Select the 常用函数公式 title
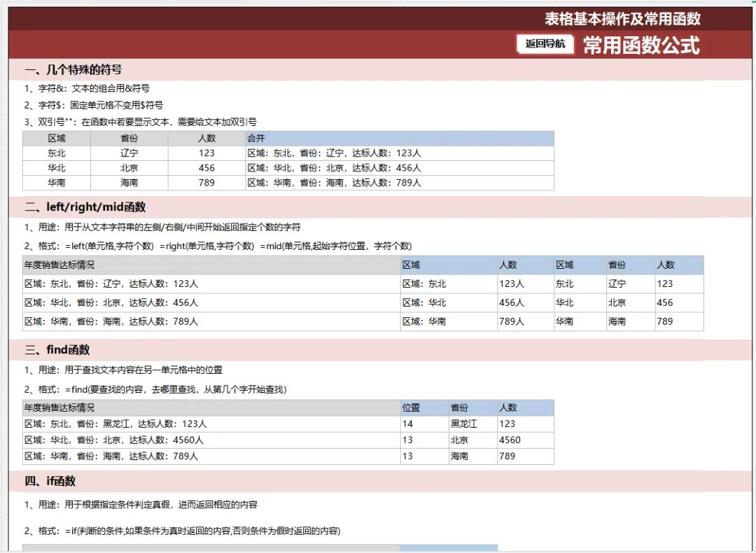Viewport: 756px width, 553px height. (641, 45)
